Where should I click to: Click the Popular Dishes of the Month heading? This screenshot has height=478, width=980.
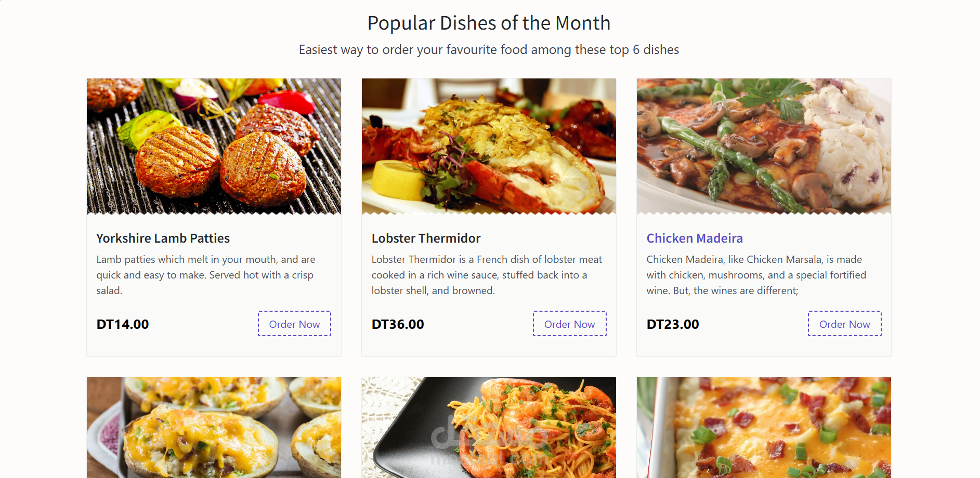pos(489,23)
